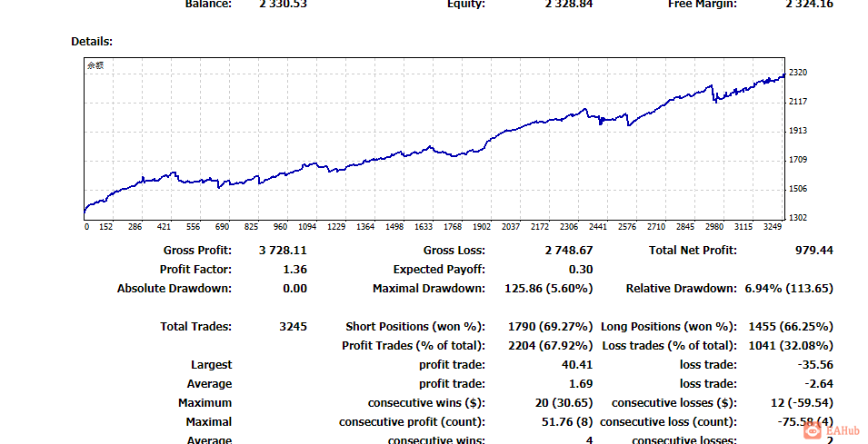
Task: Click Long Positions value 1455 (66.25%)
Action: coord(791,327)
